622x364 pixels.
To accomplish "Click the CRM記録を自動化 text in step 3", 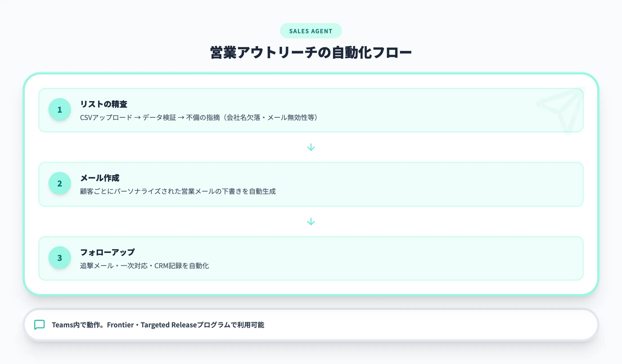I will coord(181,266).
